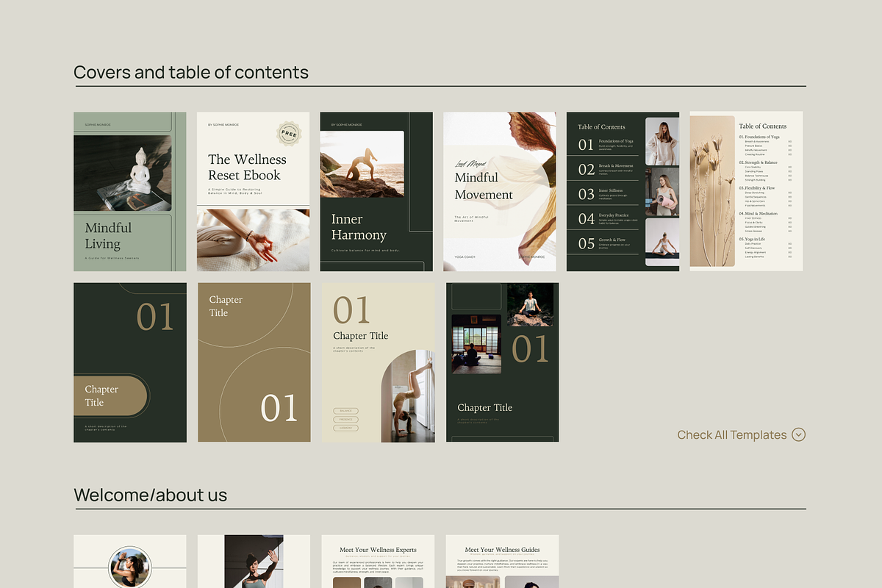This screenshot has height=588, width=882.
Task: Click the FREE stamp badge on Wellness Reset cover
Action: click(289, 133)
